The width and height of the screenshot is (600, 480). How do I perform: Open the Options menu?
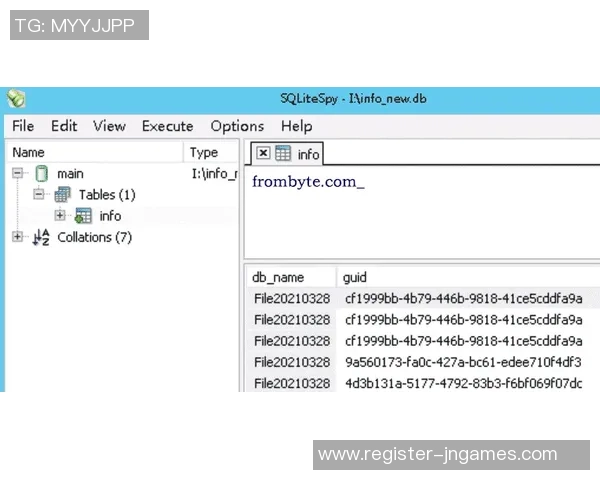[x=237, y=126]
